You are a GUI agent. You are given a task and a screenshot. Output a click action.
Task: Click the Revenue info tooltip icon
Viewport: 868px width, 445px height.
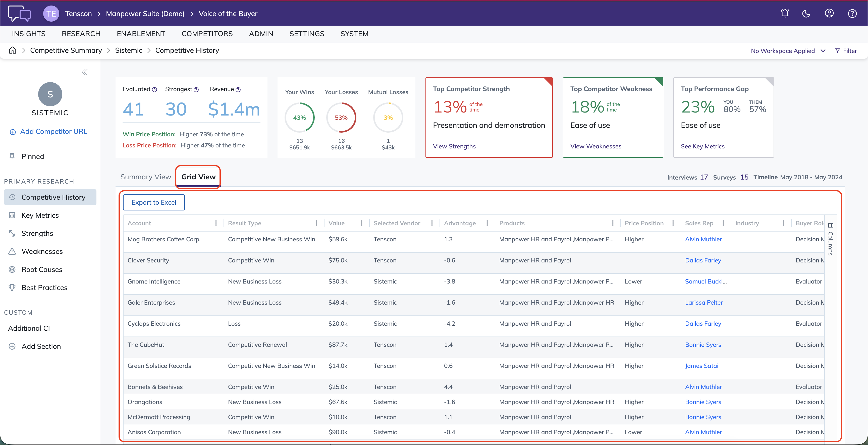coord(238,90)
